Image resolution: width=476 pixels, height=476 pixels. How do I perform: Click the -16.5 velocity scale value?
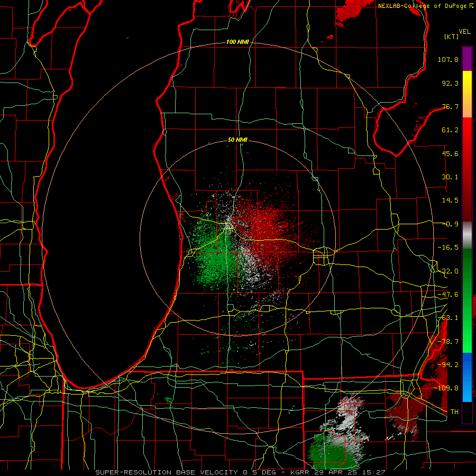(448, 248)
